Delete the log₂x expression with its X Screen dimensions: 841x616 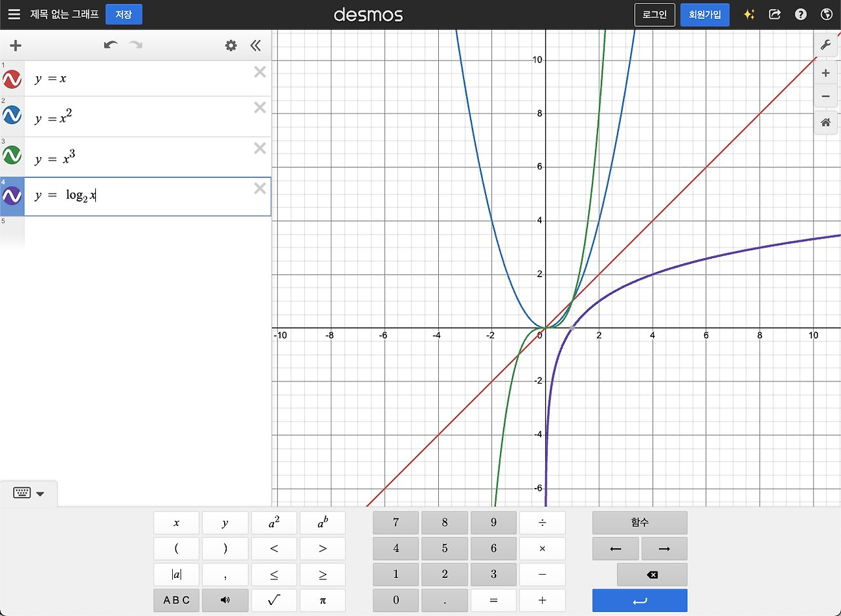coord(260,188)
